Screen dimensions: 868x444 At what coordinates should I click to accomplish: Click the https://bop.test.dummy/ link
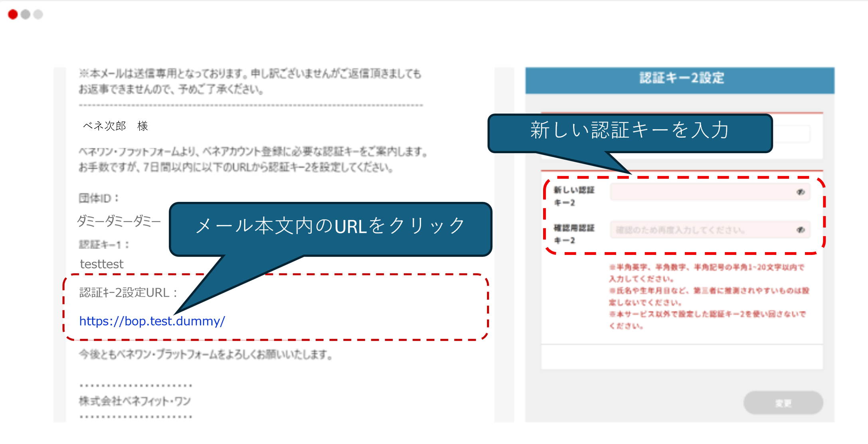152,321
